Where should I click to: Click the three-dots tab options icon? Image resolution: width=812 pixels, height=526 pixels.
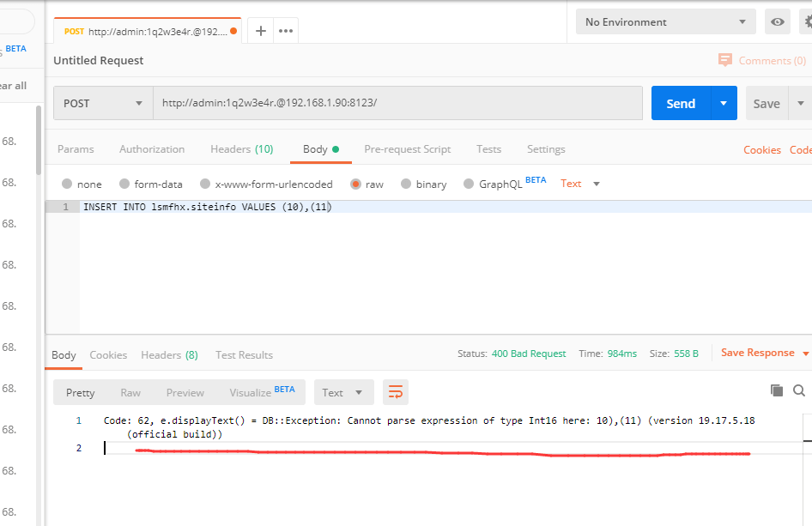pos(286,31)
